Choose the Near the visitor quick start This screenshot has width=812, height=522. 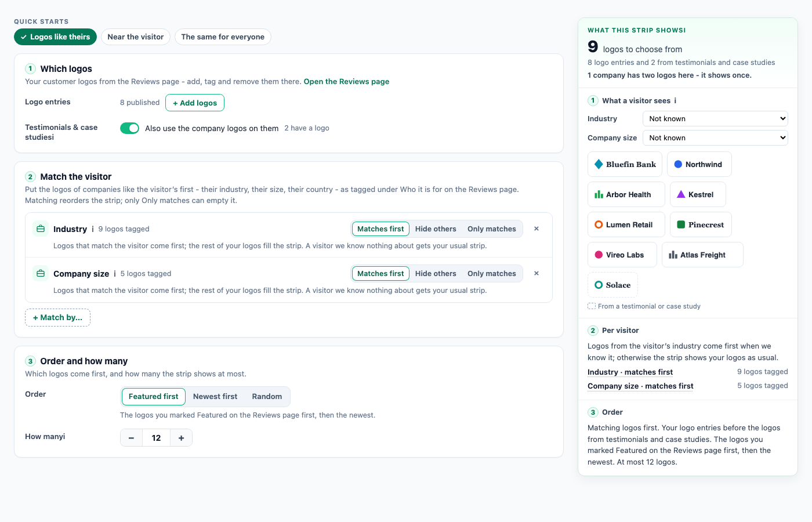click(x=136, y=37)
